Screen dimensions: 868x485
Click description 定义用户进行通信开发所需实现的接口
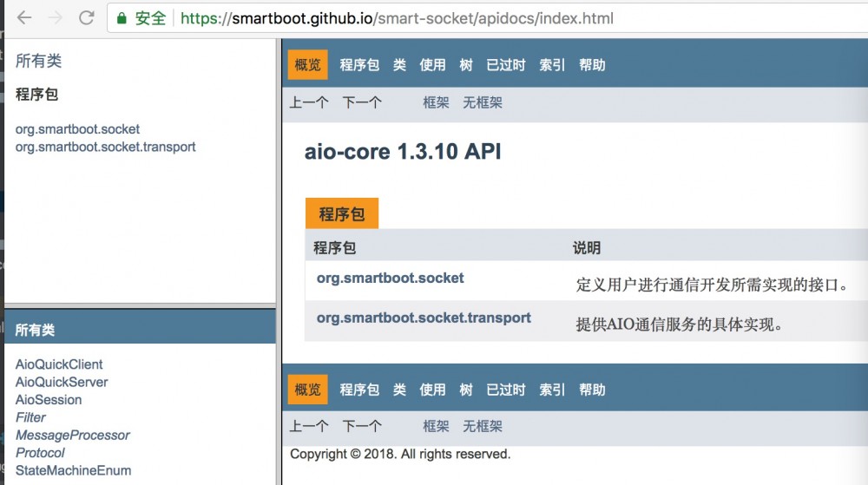coord(712,285)
